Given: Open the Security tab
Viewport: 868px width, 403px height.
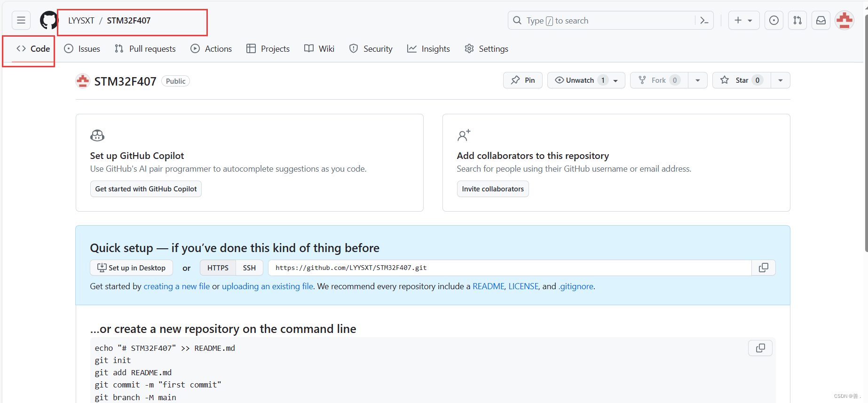Looking at the screenshot, I should point(371,48).
